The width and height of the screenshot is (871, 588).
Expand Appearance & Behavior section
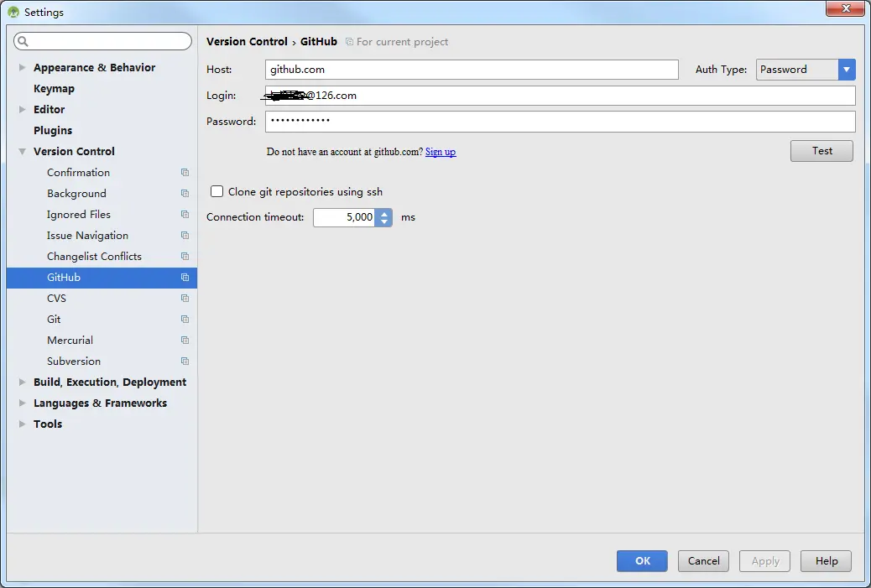22,67
